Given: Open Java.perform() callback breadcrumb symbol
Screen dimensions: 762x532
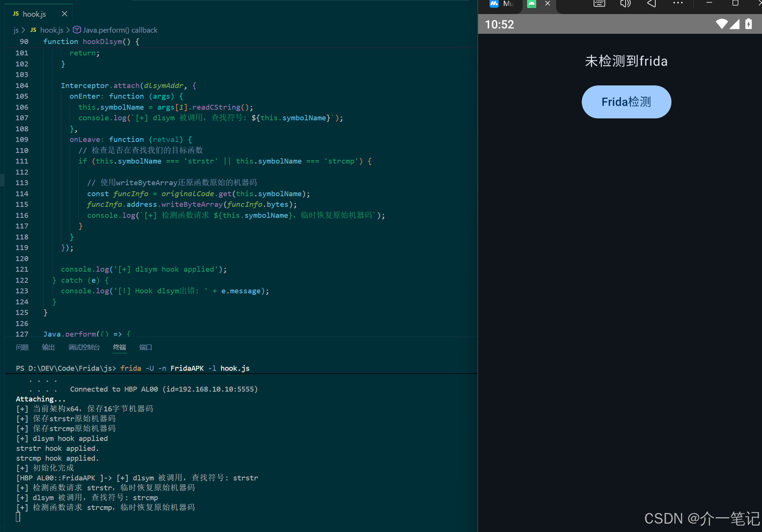Looking at the screenshot, I should click(120, 30).
